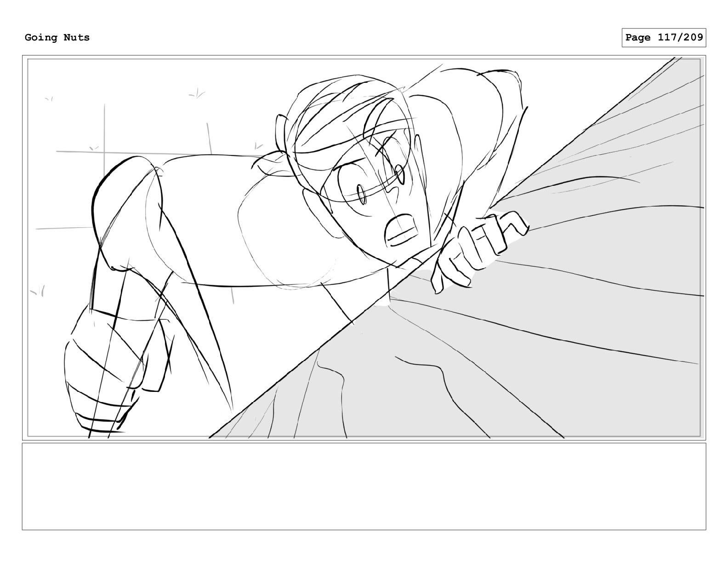Click inside the empty notes box below panel
This screenshot has height=563, width=728.
point(364,486)
